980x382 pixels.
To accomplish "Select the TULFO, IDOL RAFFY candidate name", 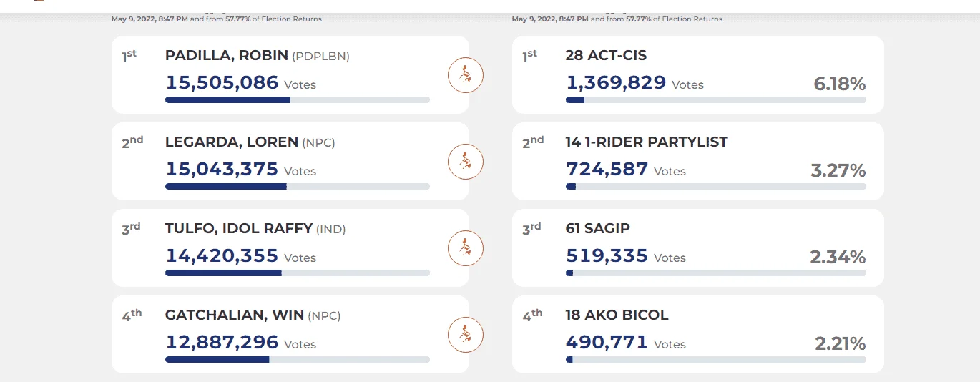I will click(239, 229).
